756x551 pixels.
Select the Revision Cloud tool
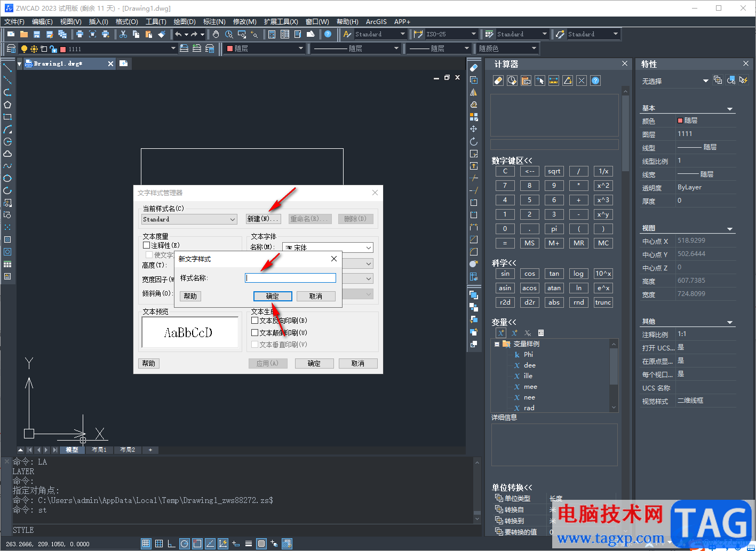pos(7,154)
